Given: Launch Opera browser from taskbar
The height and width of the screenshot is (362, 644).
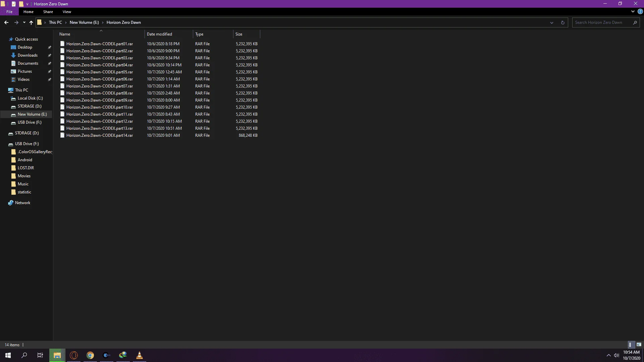Looking at the screenshot, I should (74, 355).
